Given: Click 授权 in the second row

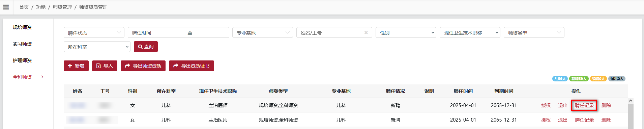Looking at the screenshot, I should (546, 120).
